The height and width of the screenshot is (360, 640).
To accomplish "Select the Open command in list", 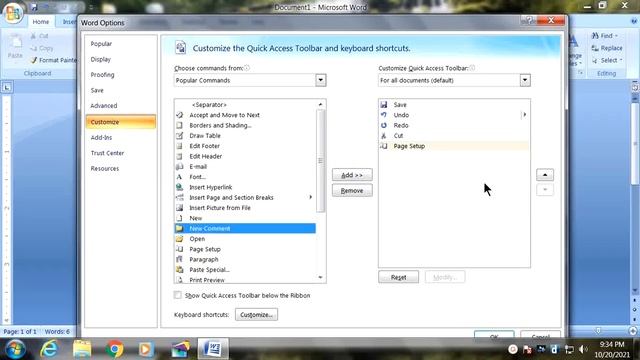I will [245, 239].
